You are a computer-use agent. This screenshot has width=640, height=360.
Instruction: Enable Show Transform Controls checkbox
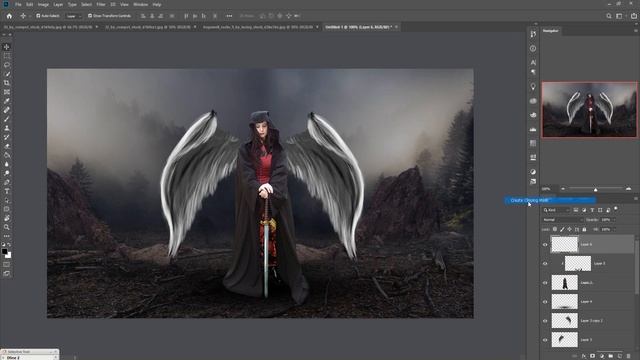90,16
